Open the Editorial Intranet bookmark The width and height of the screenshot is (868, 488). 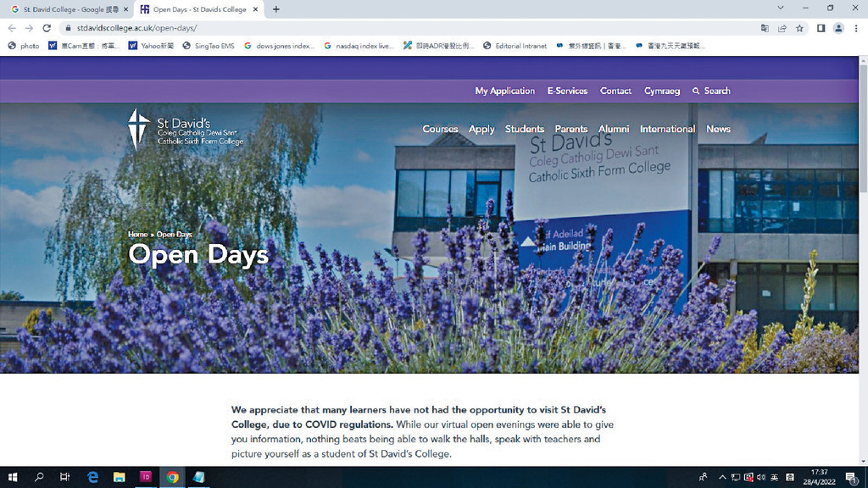click(515, 46)
